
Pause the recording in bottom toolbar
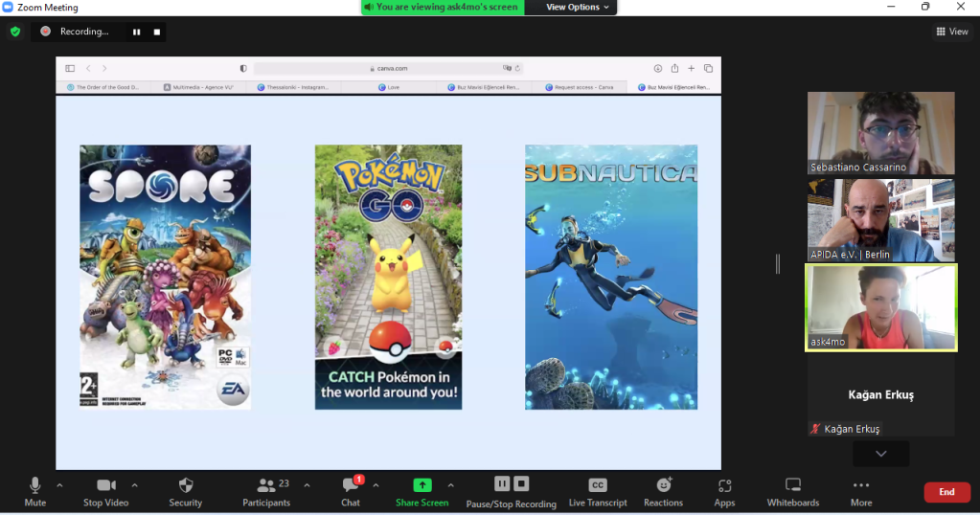point(501,483)
